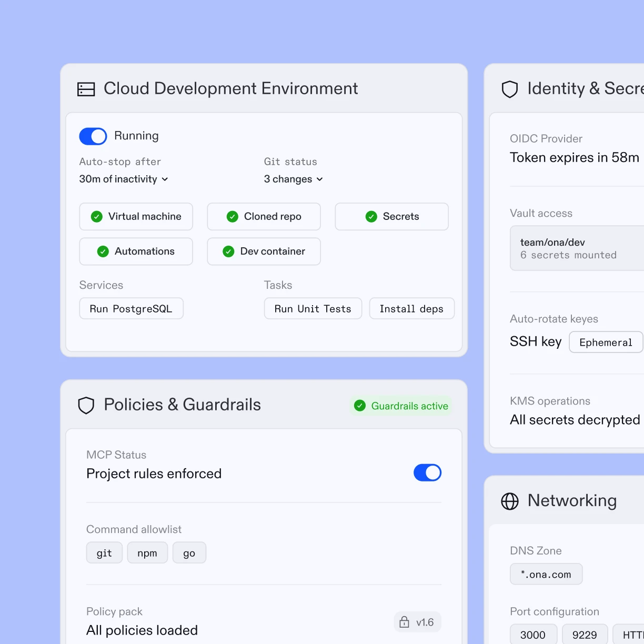Select port 3000 in Port configuration
Screen dimensions: 644x644
click(534, 635)
